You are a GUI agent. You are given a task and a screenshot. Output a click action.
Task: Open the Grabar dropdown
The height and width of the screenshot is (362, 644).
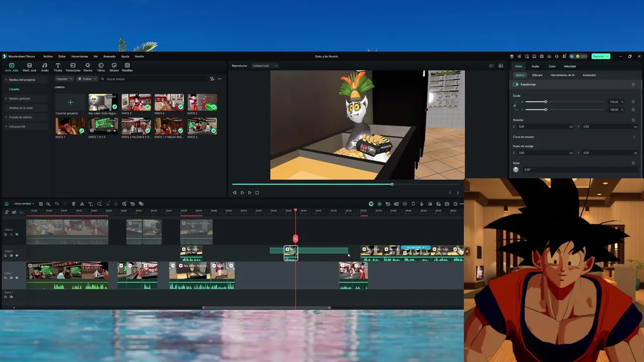[87, 79]
